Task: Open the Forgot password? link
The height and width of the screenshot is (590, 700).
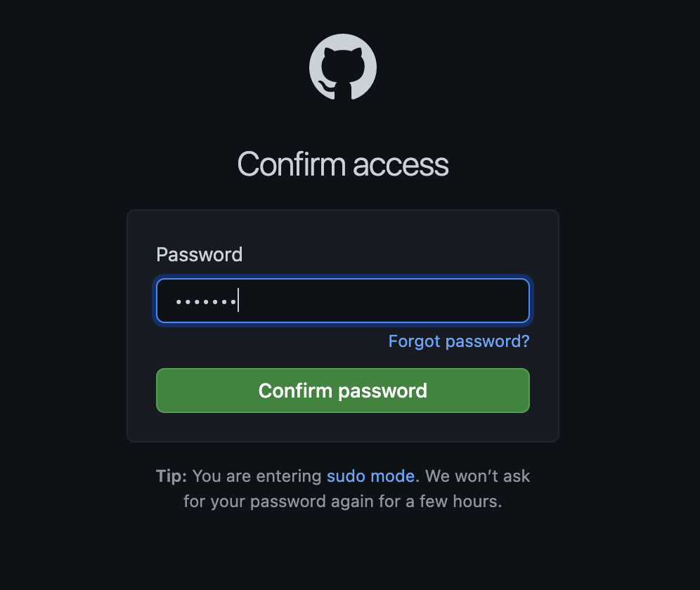Action: (x=458, y=341)
